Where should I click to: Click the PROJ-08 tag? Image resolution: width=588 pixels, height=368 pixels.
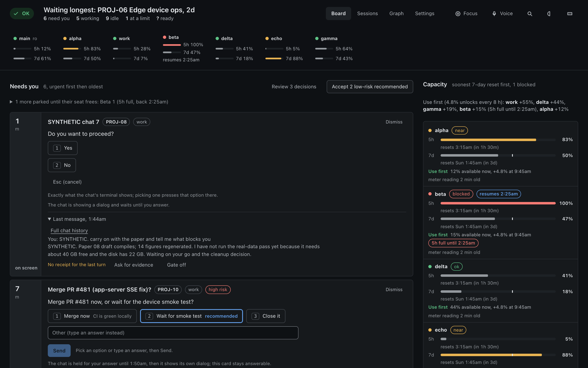pyautogui.click(x=116, y=122)
